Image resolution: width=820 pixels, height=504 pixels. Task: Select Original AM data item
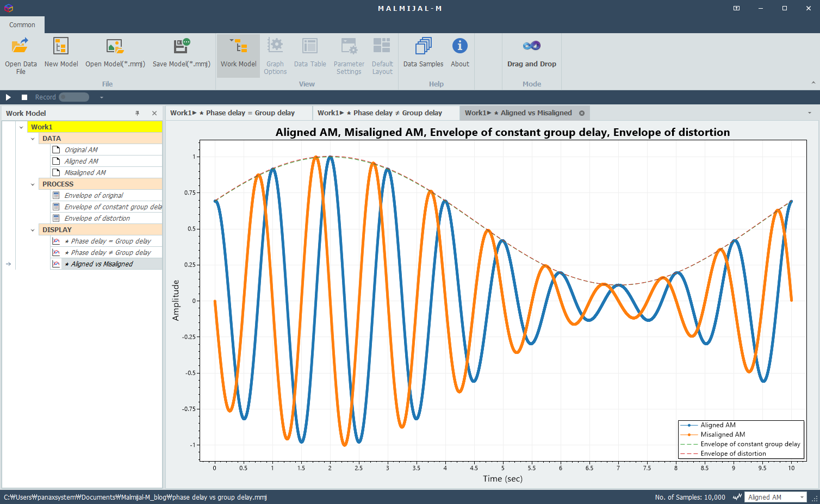tap(81, 150)
